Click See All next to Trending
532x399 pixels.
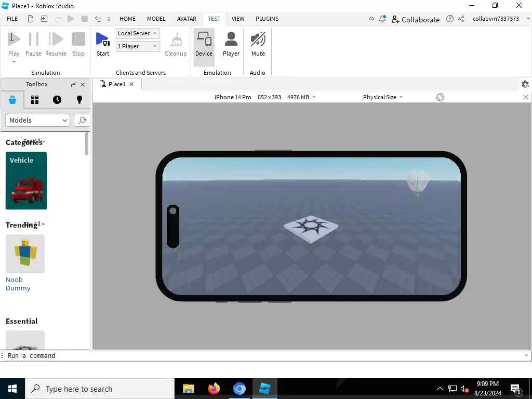coord(34,224)
